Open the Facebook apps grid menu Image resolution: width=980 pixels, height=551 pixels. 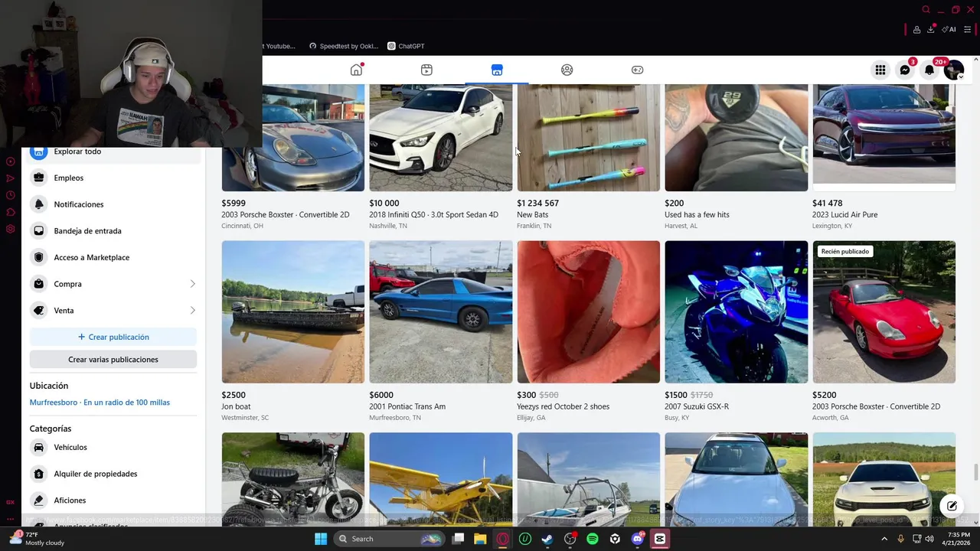tap(880, 70)
